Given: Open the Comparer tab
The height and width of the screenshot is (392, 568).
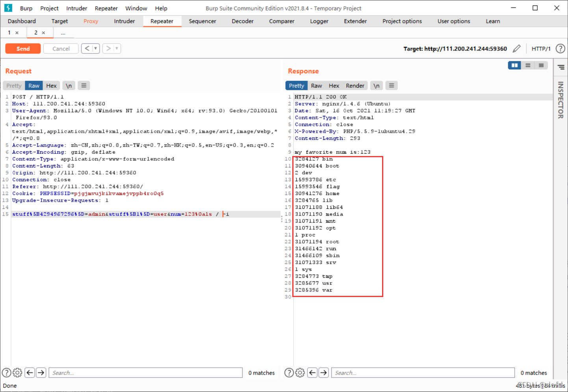Looking at the screenshot, I should click(x=282, y=21).
